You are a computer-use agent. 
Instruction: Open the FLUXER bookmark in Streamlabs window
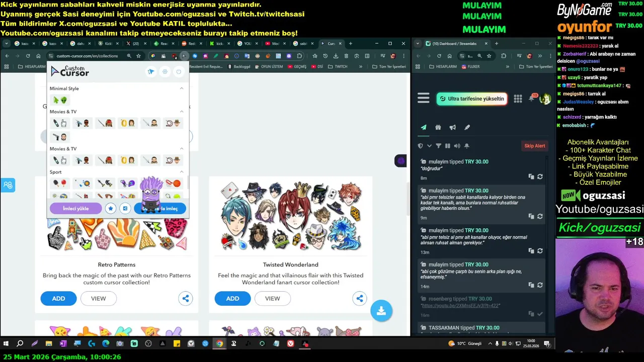point(470,66)
